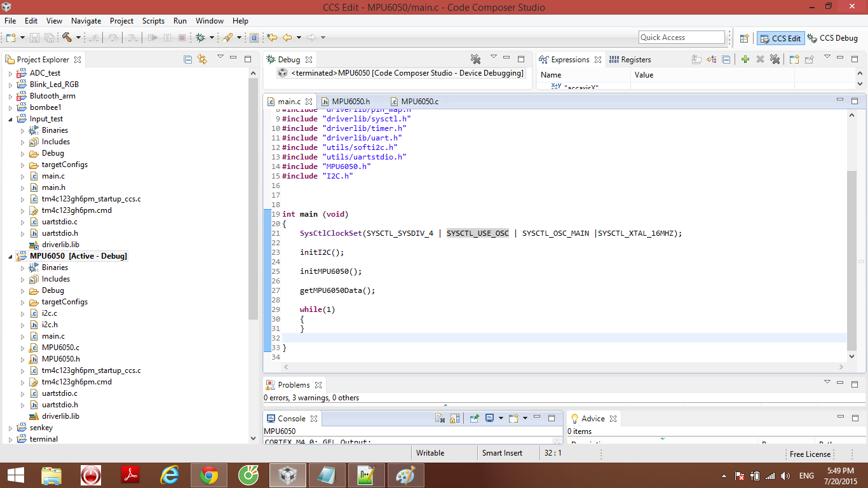868x488 pixels.
Task: Click the Debug bug icon in toolbar
Action: pos(200,37)
